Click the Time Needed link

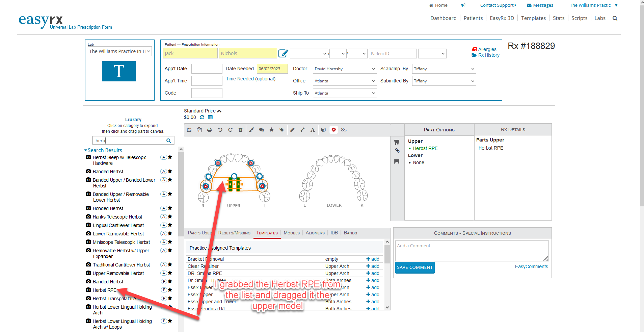(240, 79)
